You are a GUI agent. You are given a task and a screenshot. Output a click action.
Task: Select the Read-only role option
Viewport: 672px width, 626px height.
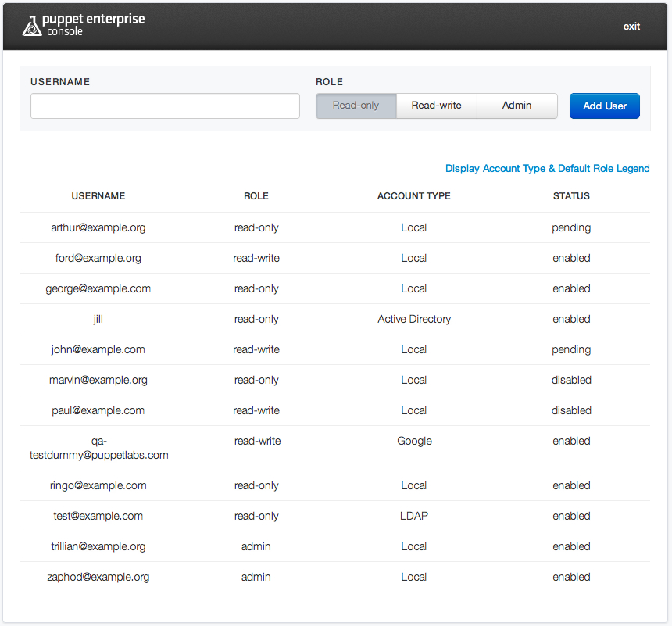pos(356,106)
